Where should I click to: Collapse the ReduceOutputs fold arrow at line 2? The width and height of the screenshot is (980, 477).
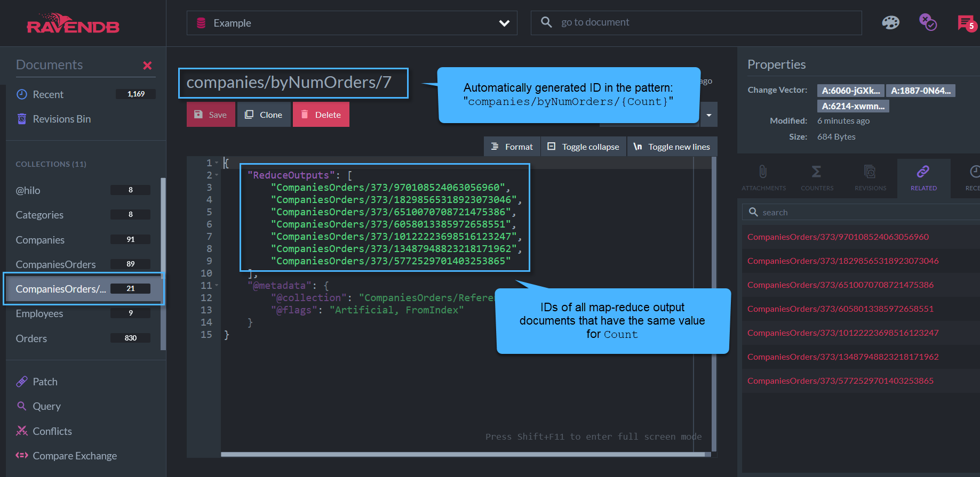pyautogui.click(x=217, y=175)
